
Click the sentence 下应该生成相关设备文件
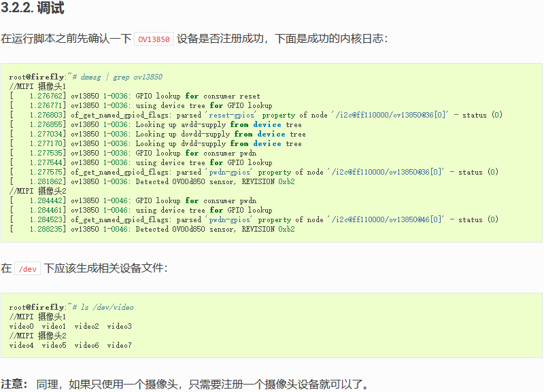pyautogui.click(x=103, y=268)
